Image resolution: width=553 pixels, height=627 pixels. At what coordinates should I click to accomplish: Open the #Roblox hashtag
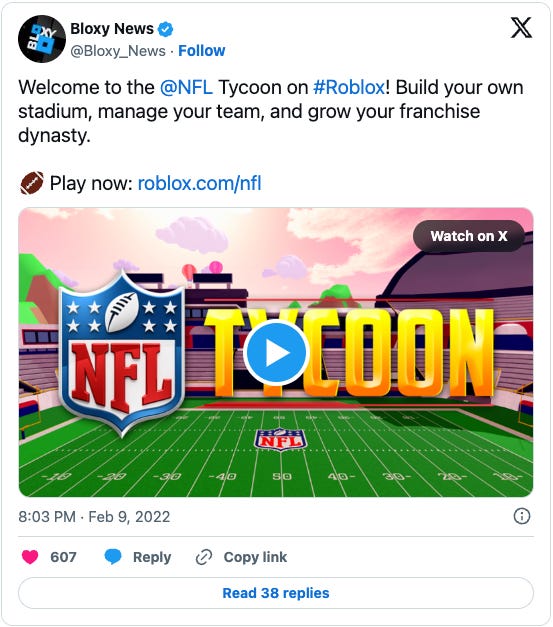click(x=349, y=87)
